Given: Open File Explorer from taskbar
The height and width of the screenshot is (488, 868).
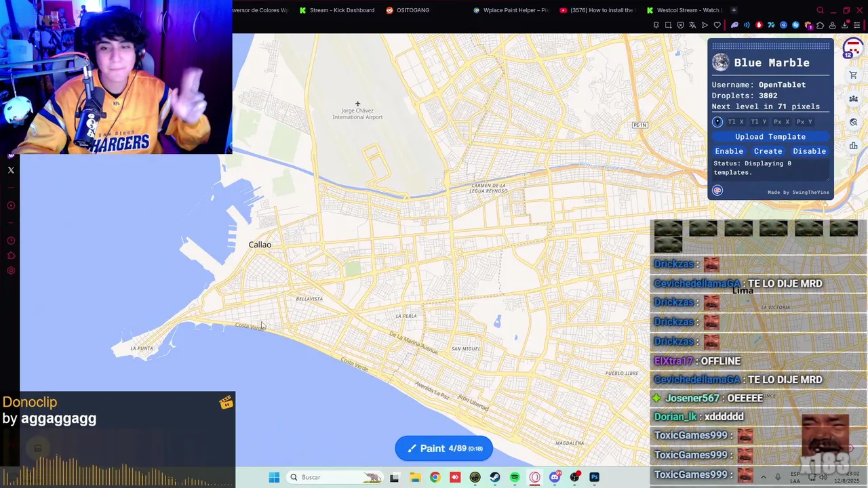Looking at the screenshot, I should pos(415,477).
